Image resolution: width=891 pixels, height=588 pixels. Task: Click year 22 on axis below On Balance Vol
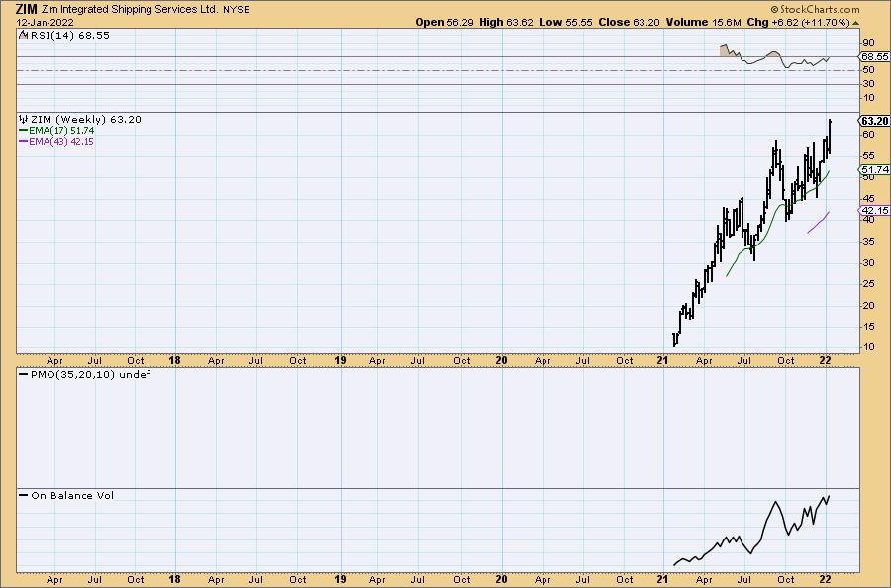pos(825,579)
